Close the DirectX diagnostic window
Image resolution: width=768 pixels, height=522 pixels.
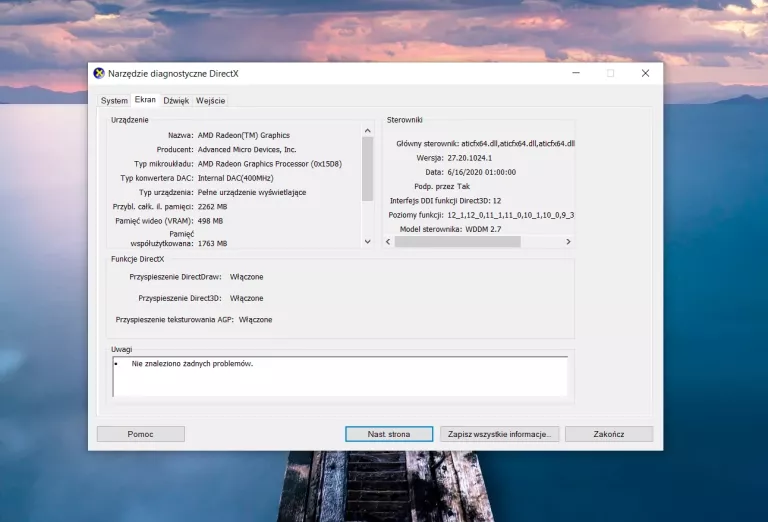pos(645,73)
